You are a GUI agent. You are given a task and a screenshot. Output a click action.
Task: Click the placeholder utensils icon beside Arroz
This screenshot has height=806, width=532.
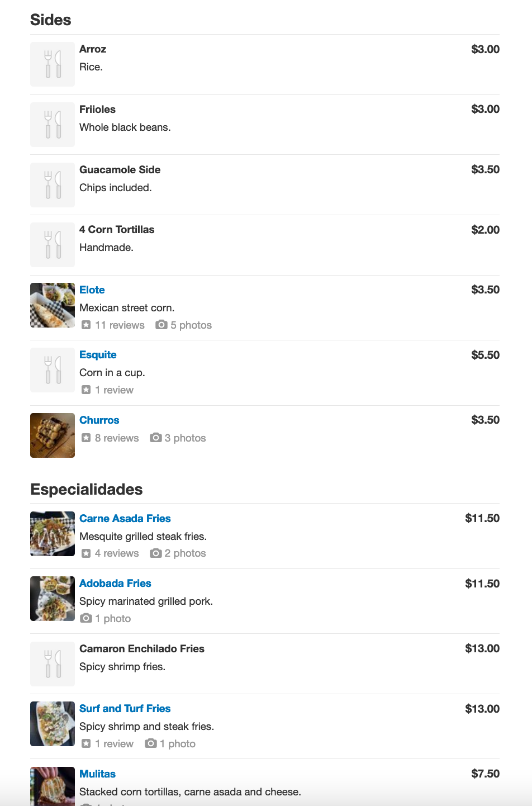(53, 64)
